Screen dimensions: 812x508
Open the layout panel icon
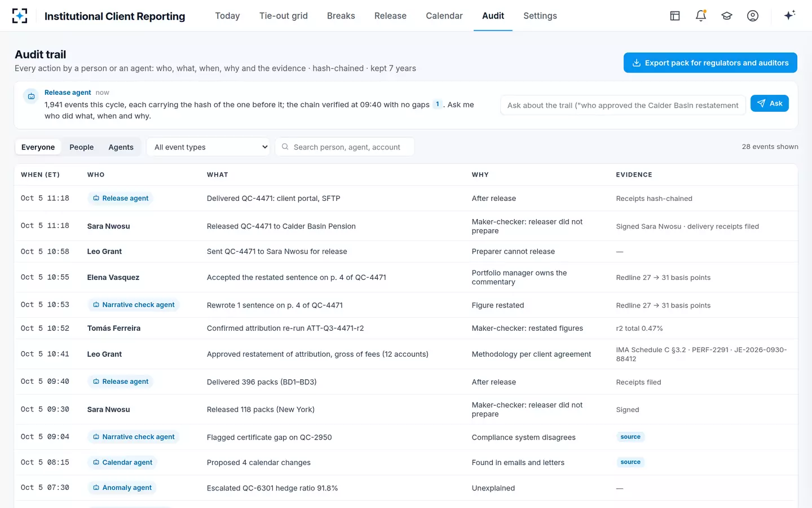coord(675,16)
